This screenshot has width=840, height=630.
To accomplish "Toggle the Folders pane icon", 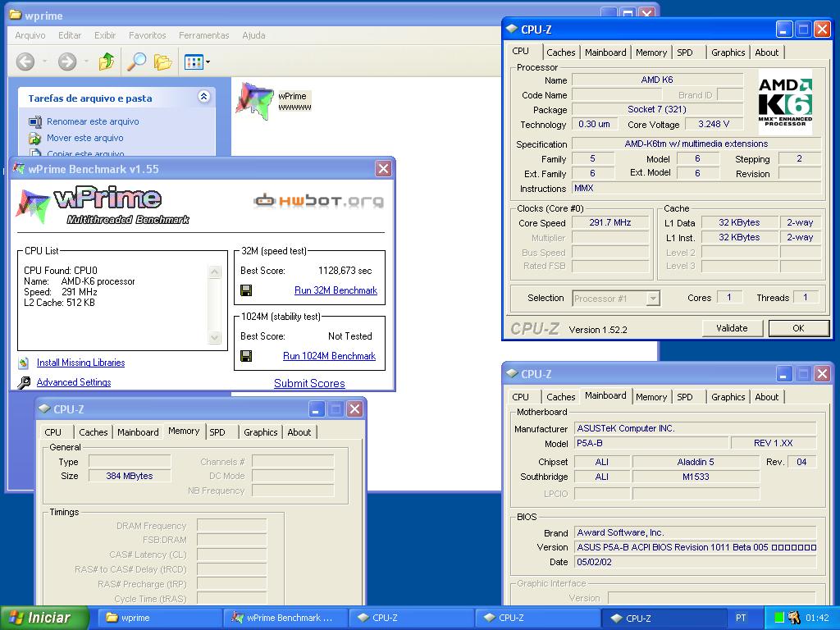I will [x=163, y=62].
